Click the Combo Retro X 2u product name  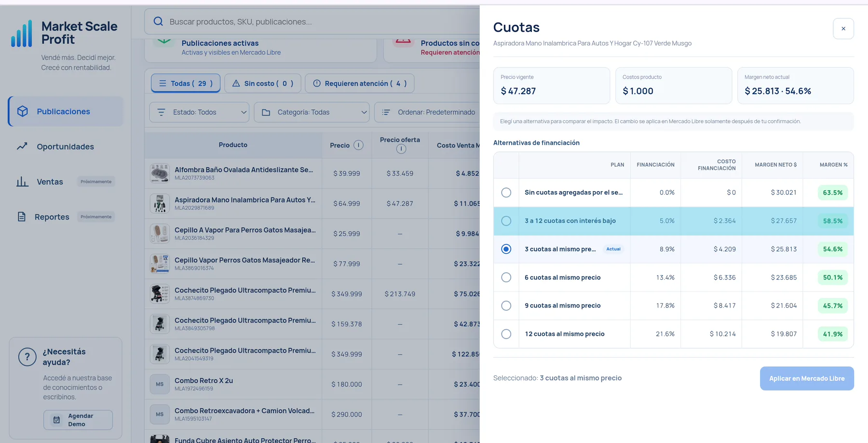[x=203, y=380]
